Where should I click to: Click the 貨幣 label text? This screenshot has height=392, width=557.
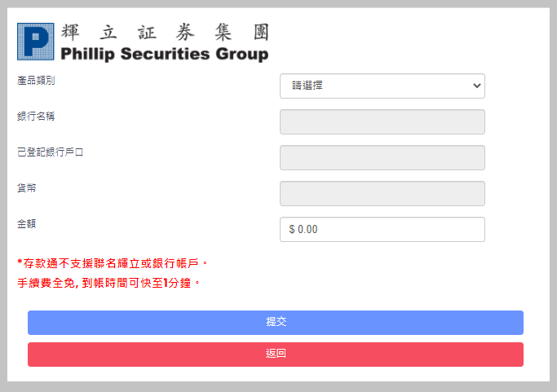click(26, 187)
